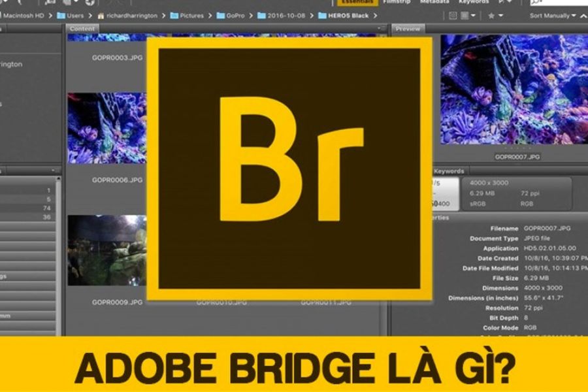
Task: Click the richardharrington home icon in path
Action: coord(101,15)
